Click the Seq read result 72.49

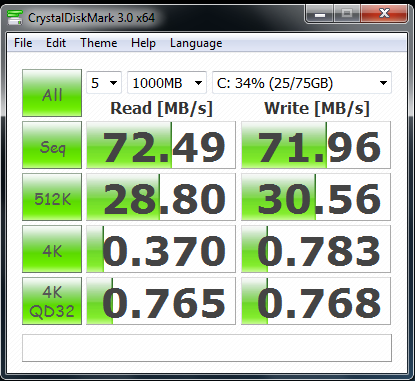point(161,145)
